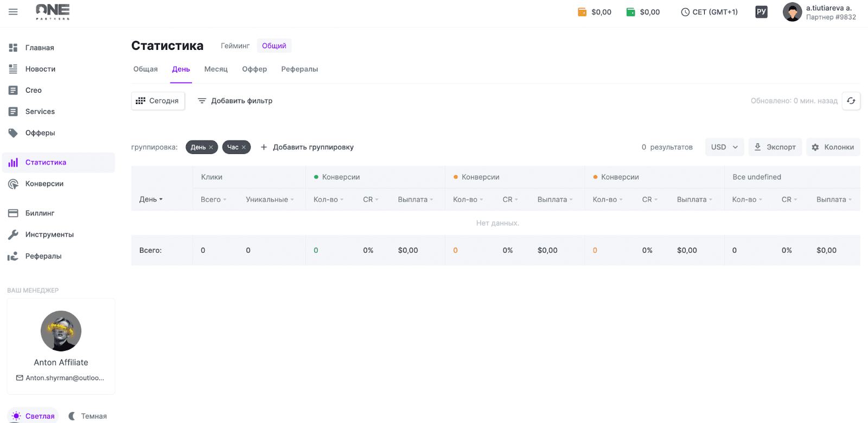This screenshot has height=423, width=868.
Task: Switch to Светлая light theme
Action: coord(33,416)
